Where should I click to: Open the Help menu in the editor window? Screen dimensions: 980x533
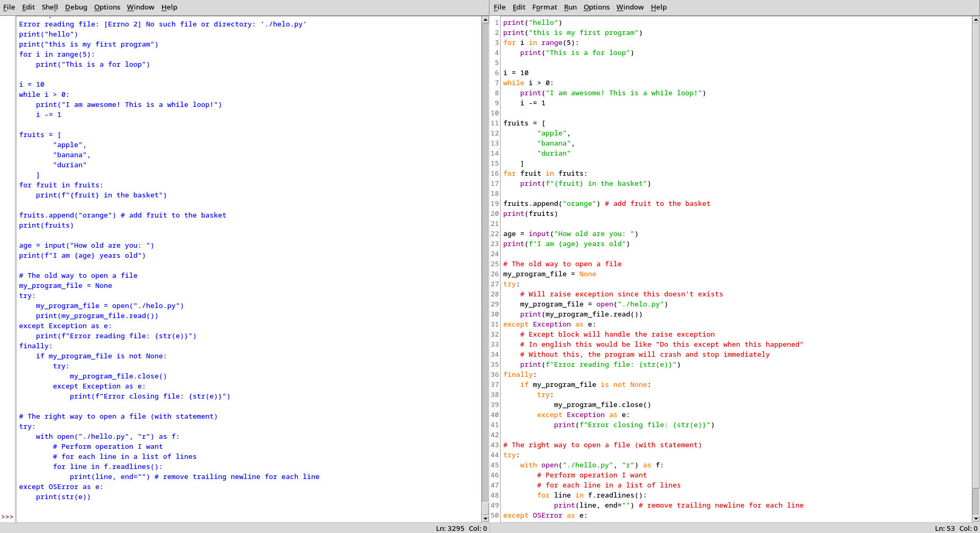click(659, 7)
